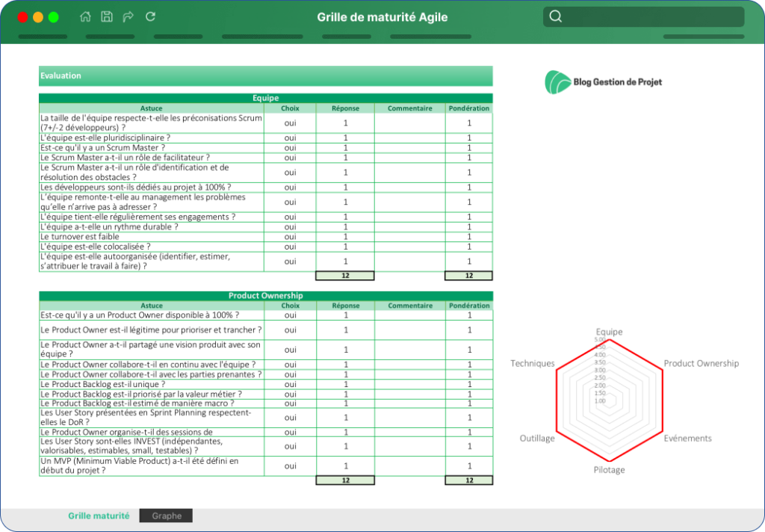This screenshot has width=765, height=532.
Task: Click the Save floppy disk icon
Action: (107, 16)
